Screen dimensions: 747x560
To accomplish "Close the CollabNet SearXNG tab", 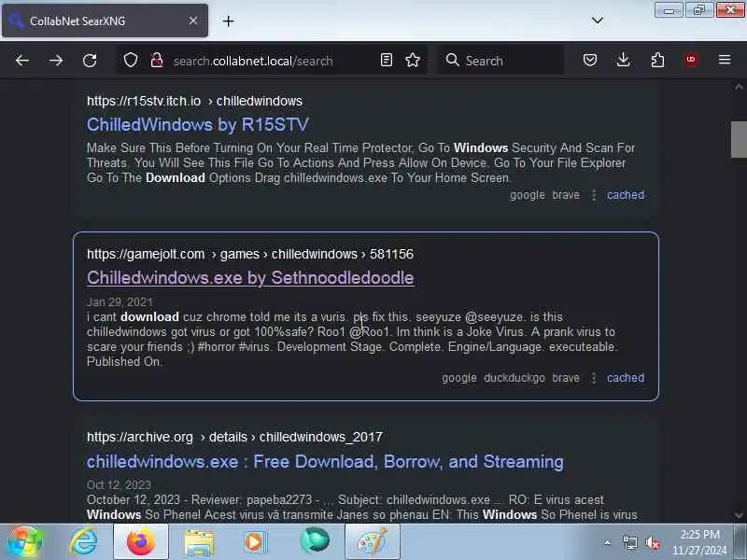I will point(193,21).
